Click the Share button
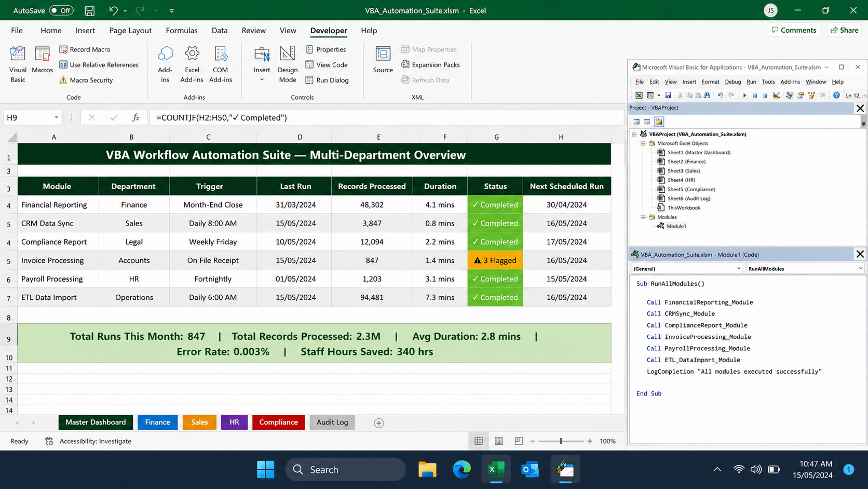 coord(844,30)
